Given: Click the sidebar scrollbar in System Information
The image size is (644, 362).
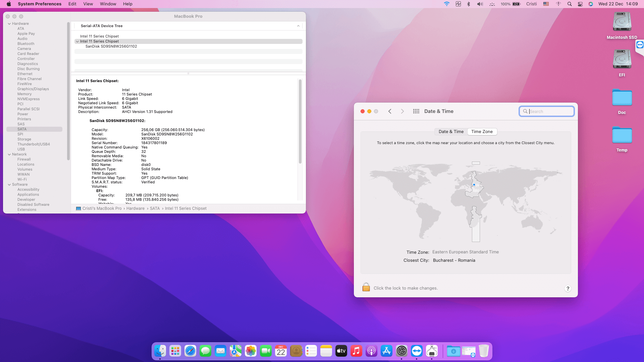Looking at the screenshot, I should (x=68, y=90).
